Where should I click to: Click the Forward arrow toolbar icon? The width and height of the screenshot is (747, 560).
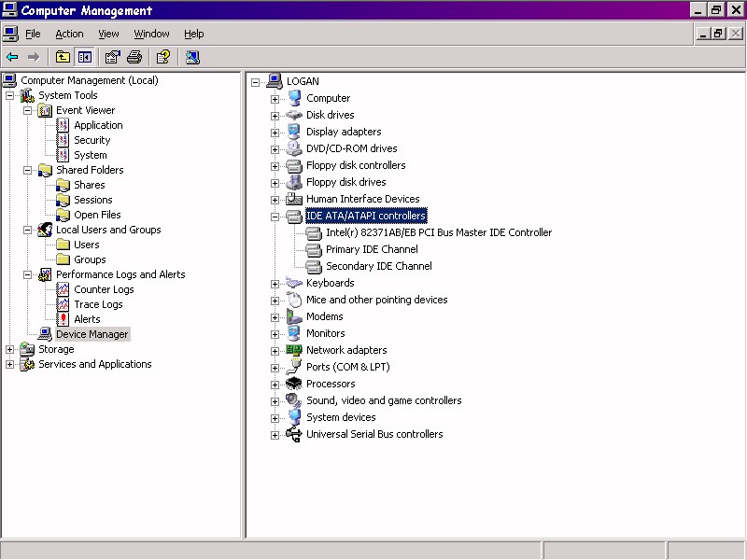point(34,57)
